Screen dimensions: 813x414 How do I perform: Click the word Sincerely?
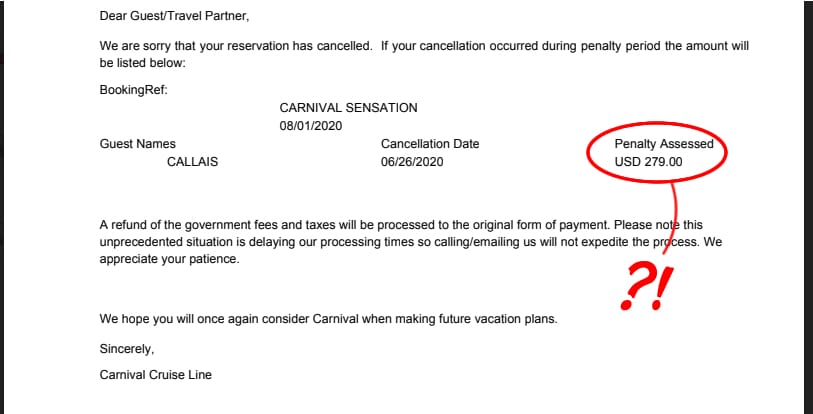click(127, 349)
